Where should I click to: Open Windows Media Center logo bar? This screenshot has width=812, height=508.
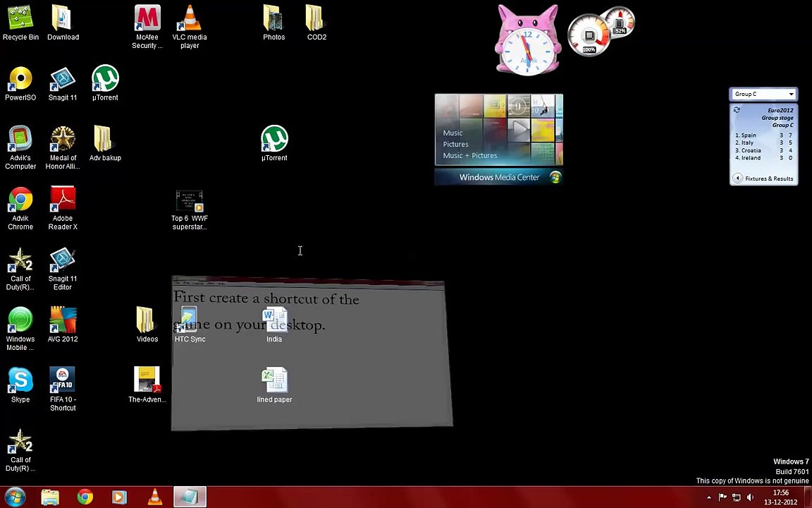pos(499,177)
